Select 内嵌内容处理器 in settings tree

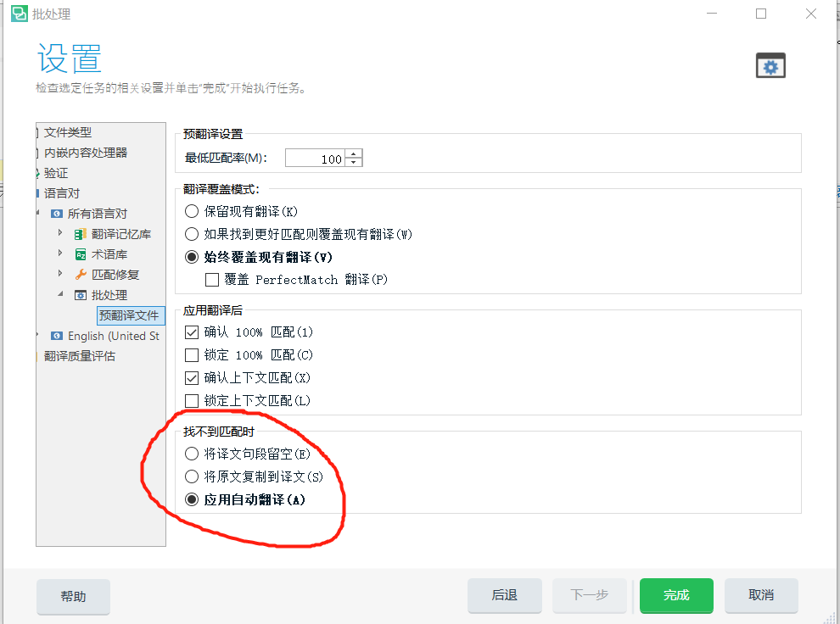(x=86, y=153)
